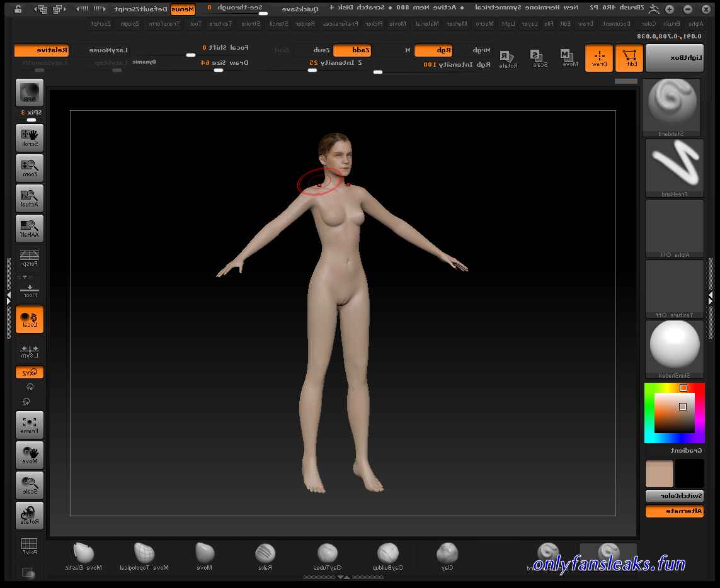Pick the Move brush beside Rake
The image size is (720, 588).
[x=204, y=557]
